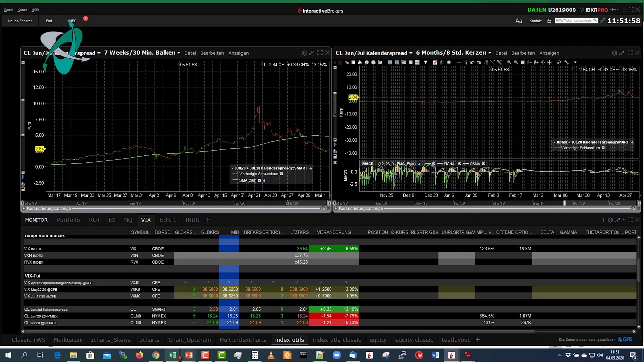
Task: Open Hilfe menu in top menu bar
Action: 35,10
